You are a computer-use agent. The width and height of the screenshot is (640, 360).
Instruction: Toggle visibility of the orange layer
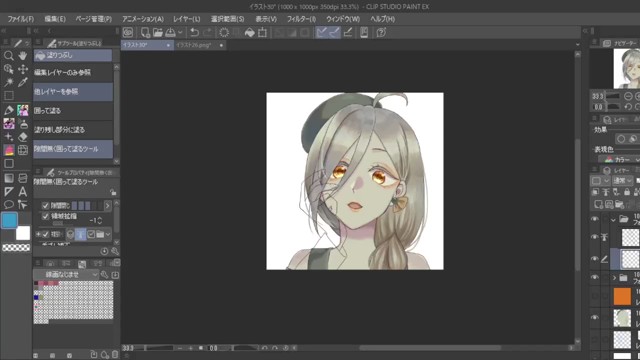(x=595, y=296)
